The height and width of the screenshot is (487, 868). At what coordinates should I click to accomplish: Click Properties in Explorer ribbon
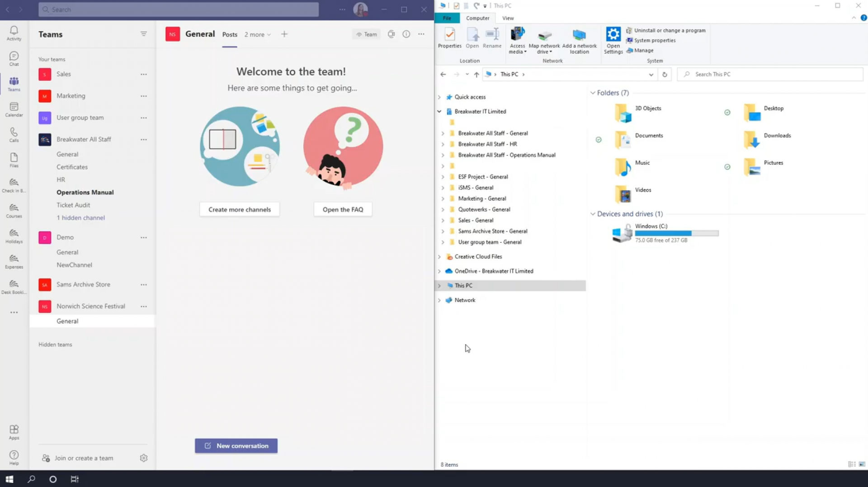pos(450,38)
